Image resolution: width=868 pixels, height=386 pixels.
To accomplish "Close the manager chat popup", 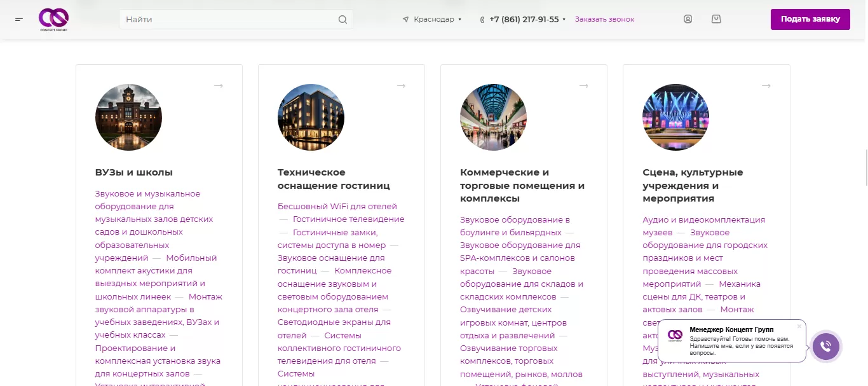I will 799,326.
